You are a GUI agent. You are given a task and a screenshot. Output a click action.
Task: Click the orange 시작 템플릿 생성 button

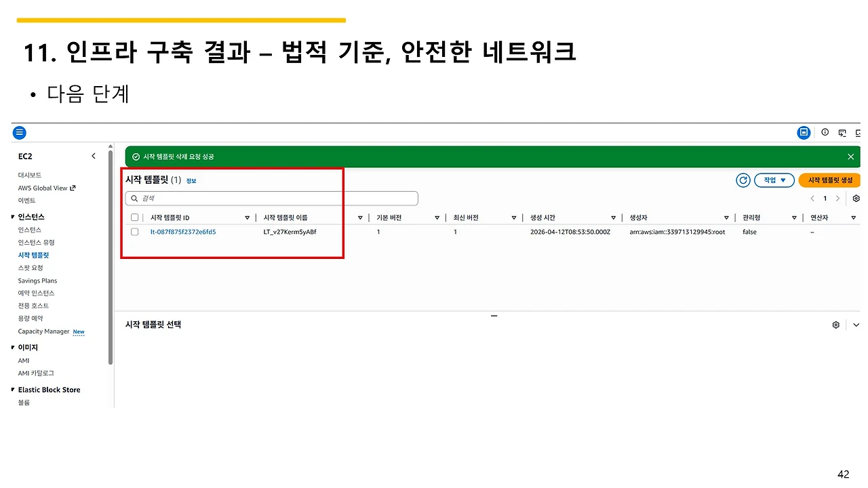(x=829, y=180)
